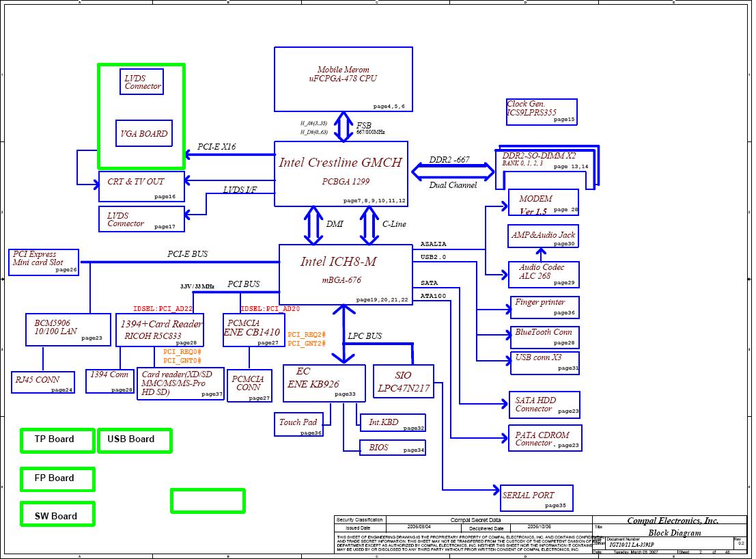Select the EC ENE KB926 block
This screenshot has width=756, height=559.
point(324,383)
